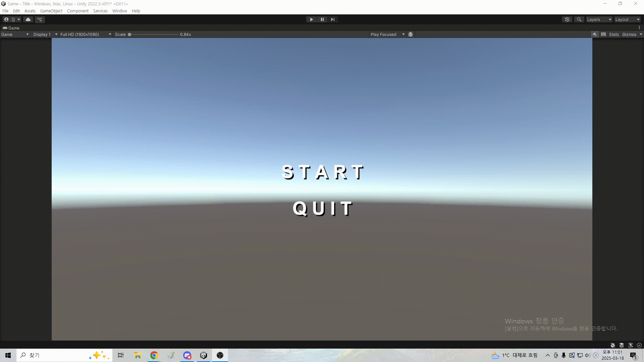Image resolution: width=644 pixels, height=362 pixels.
Task: Expand the Layers dropdown
Action: (599, 19)
